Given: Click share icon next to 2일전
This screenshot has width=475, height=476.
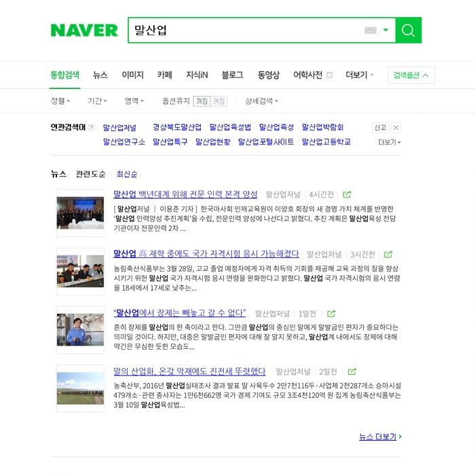Looking at the screenshot, I should tap(352, 371).
